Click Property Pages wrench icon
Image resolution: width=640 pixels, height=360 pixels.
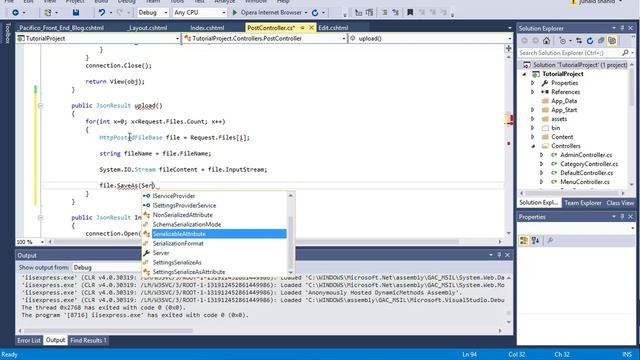click(551, 241)
